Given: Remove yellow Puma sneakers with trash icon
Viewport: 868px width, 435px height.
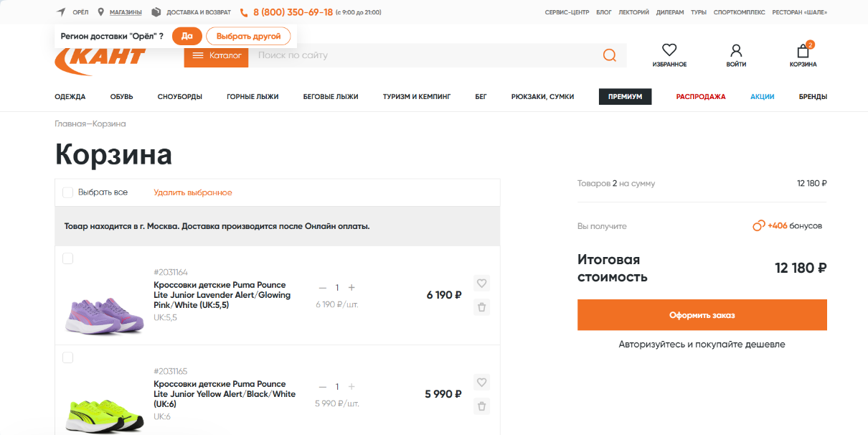Looking at the screenshot, I should (481, 406).
